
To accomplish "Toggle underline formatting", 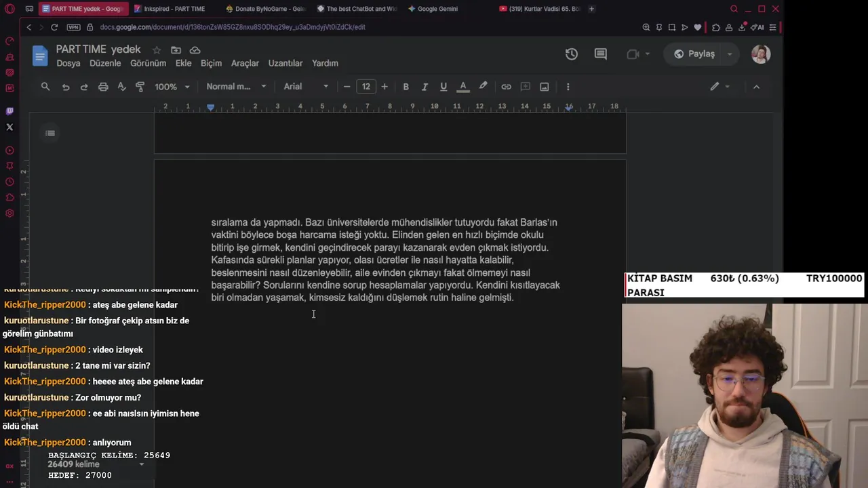I will [443, 87].
